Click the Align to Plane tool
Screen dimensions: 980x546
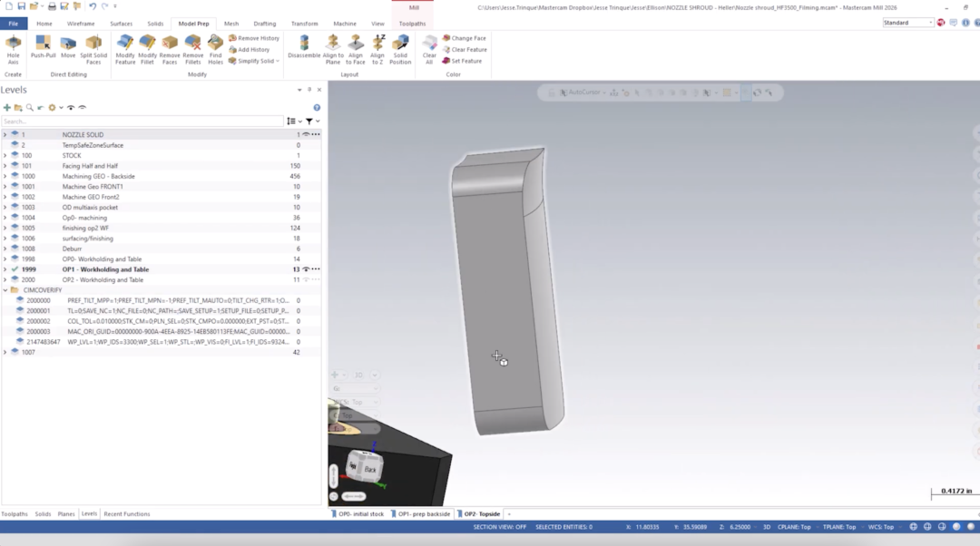pyautogui.click(x=333, y=49)
